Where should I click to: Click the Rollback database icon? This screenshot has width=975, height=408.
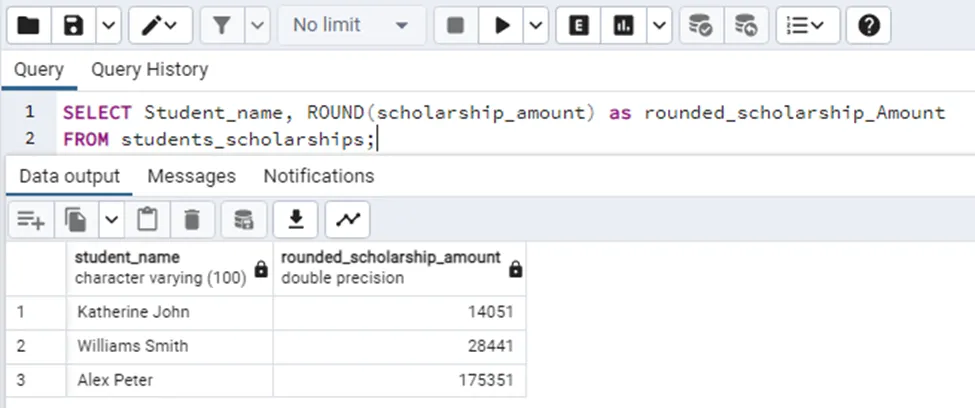[x=746, y=25]
